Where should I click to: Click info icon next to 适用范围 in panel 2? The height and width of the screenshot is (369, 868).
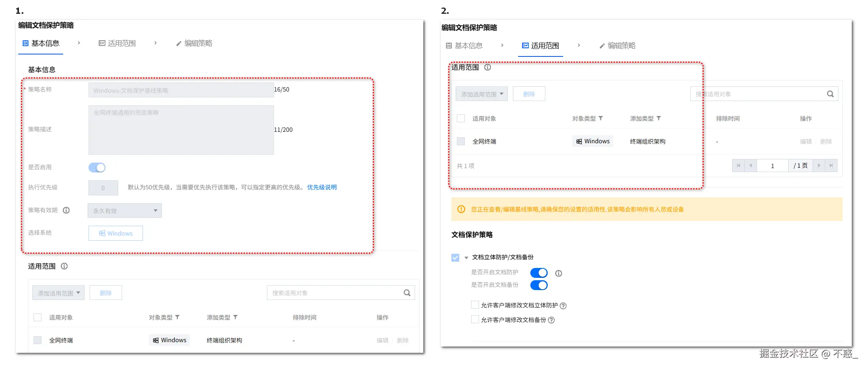(x=488, y=67)
